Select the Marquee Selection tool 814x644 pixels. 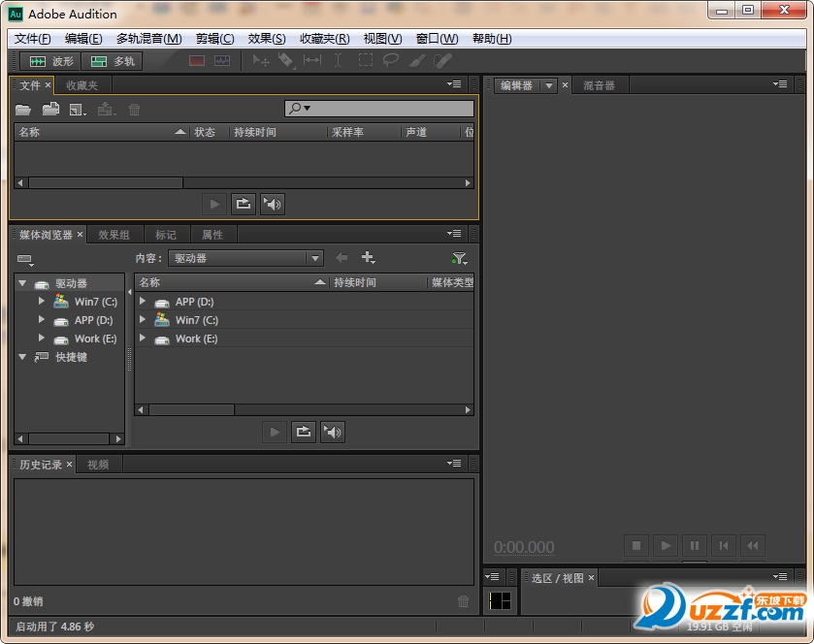coord(366,60)
